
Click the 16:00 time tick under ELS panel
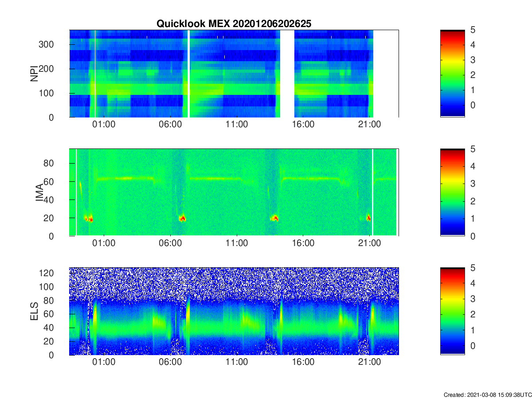(303, 362)
